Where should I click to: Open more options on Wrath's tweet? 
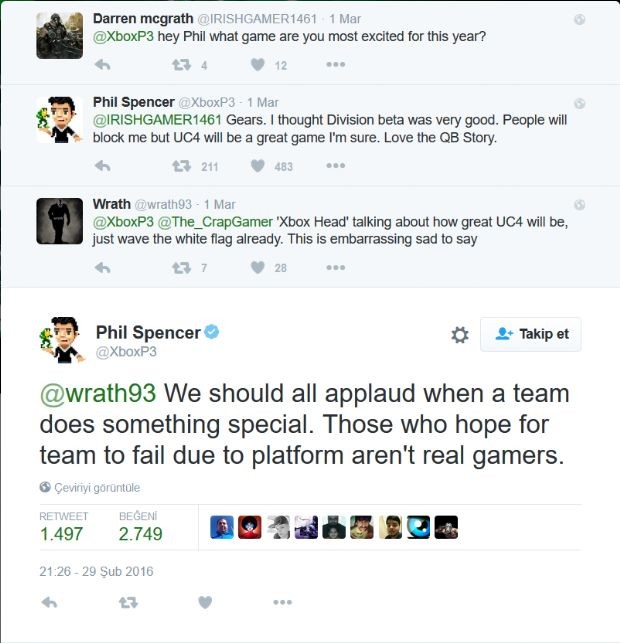click(335, 268)
